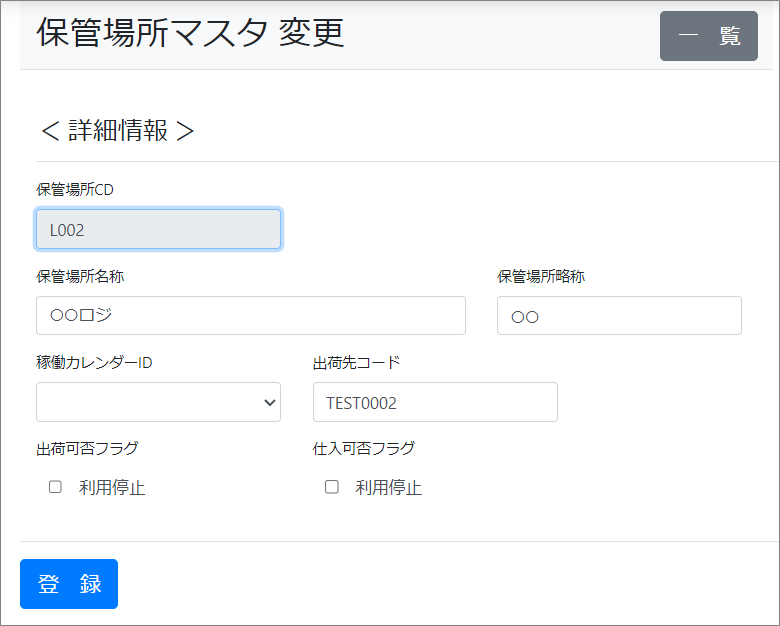Click the 一覧 button
The width and height of the screenshot is (780, 626).
pyautogui.click(x=708, y=37)
